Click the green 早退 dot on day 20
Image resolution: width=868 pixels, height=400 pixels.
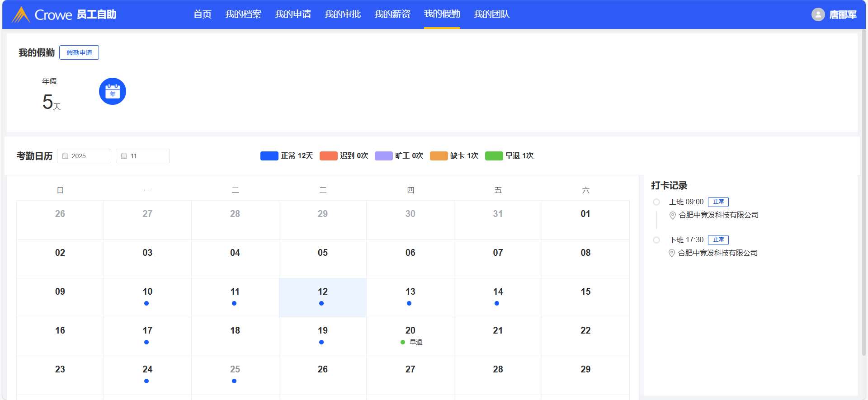403,342
